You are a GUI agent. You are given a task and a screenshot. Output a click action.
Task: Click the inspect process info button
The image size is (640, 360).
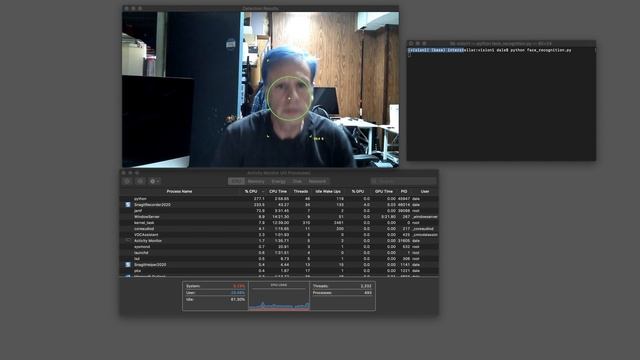pyautogui.click(x=140, y=181)
